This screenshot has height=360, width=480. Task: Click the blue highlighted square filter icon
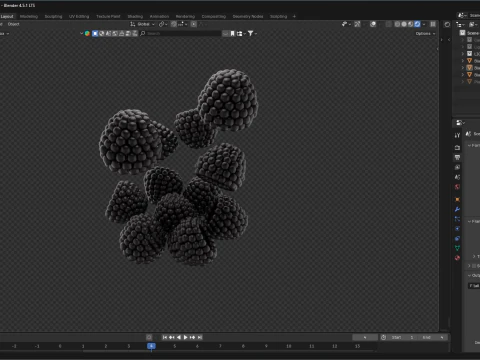pyautogui.click(x=95, y=33)
